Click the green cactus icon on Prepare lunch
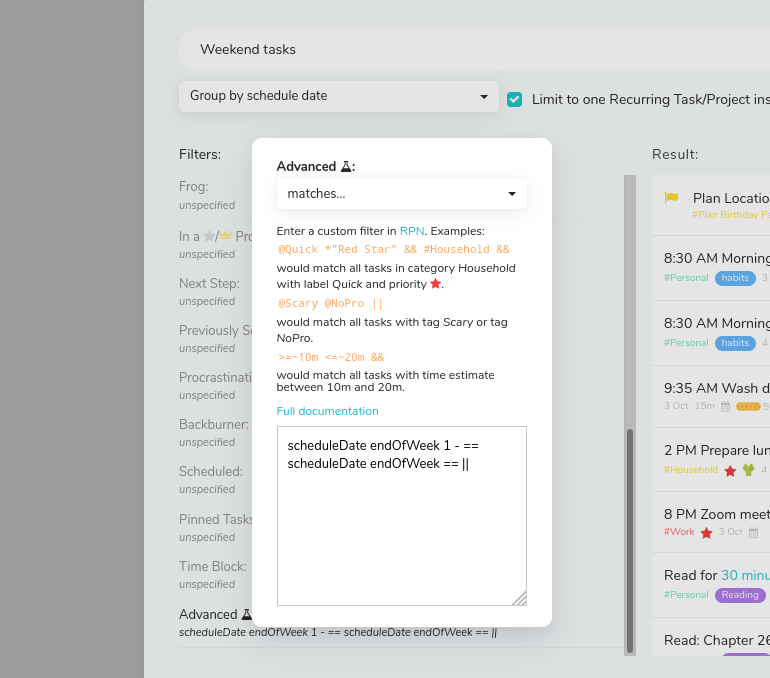This screenshot has height=678, width=770. pos(748,470)
